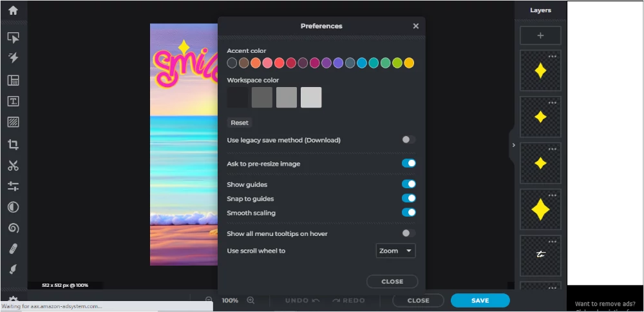
Task: Choose the Cutout scissors tool
Action: (x=13, y=166)
